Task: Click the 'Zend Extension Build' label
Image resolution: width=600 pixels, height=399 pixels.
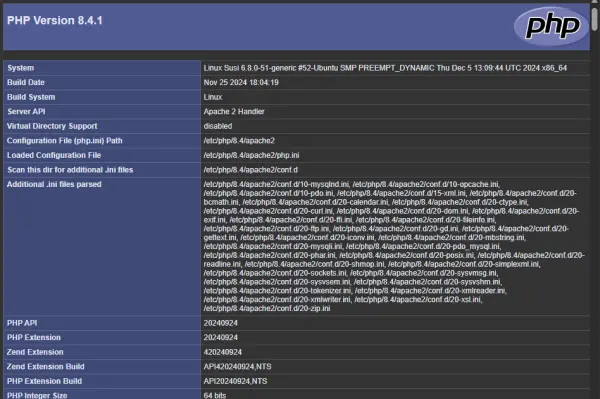Action: (46, 367)
